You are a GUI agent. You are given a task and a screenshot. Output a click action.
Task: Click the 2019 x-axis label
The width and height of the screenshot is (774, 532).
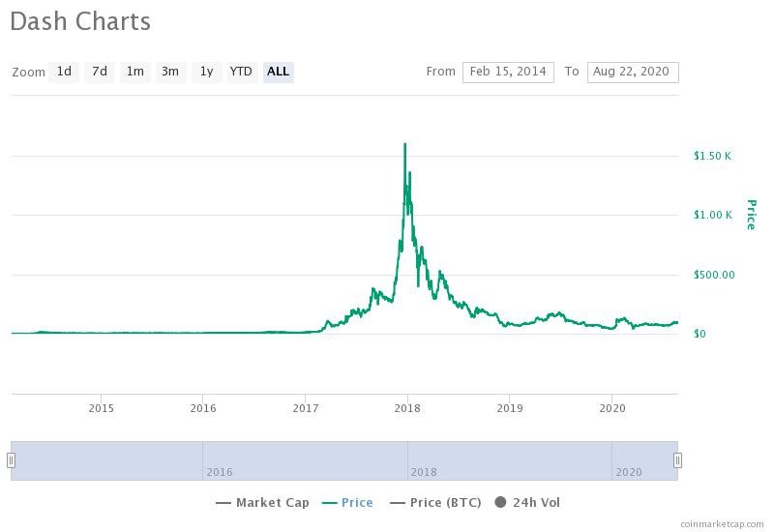(510, 408)
